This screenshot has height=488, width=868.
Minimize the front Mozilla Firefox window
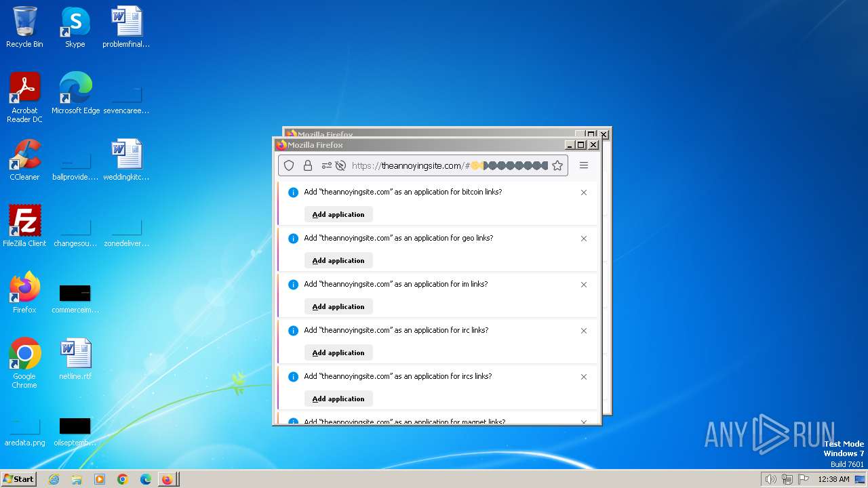[x=570, y=145]
